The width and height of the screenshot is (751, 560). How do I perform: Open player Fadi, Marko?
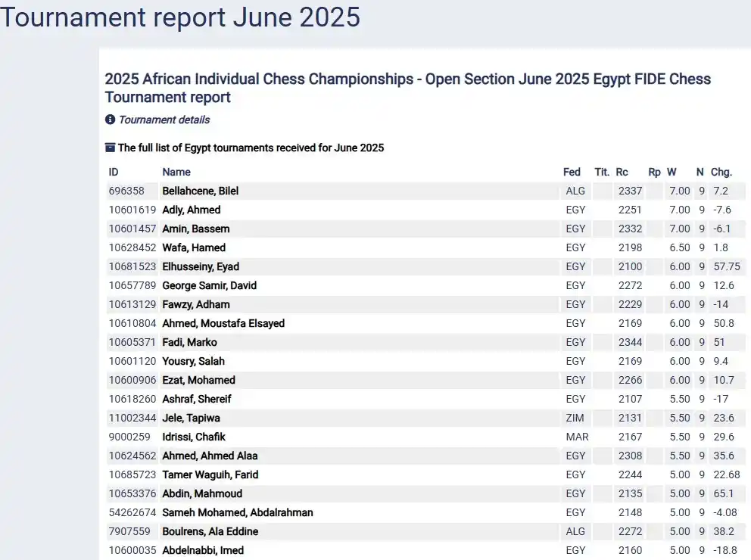(x=189, y=342)
